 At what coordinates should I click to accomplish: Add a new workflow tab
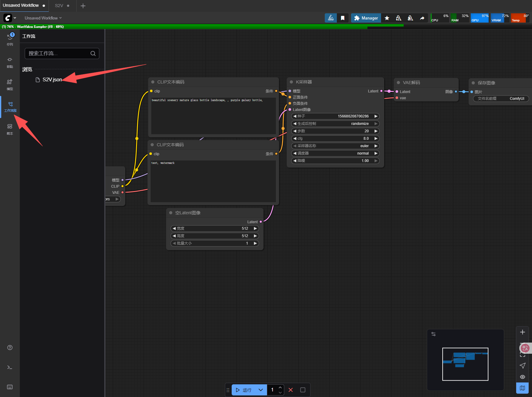pos(83,6)
